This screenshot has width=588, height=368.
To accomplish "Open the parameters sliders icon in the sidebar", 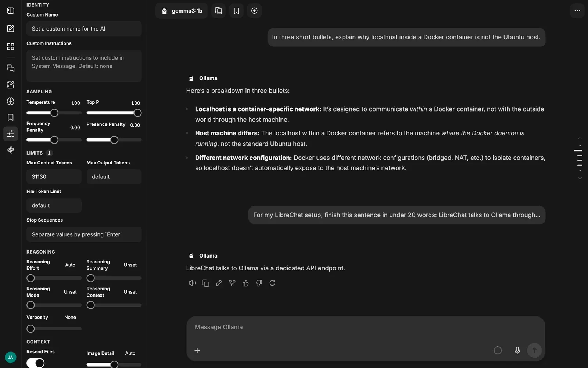I will coord(11,133).
